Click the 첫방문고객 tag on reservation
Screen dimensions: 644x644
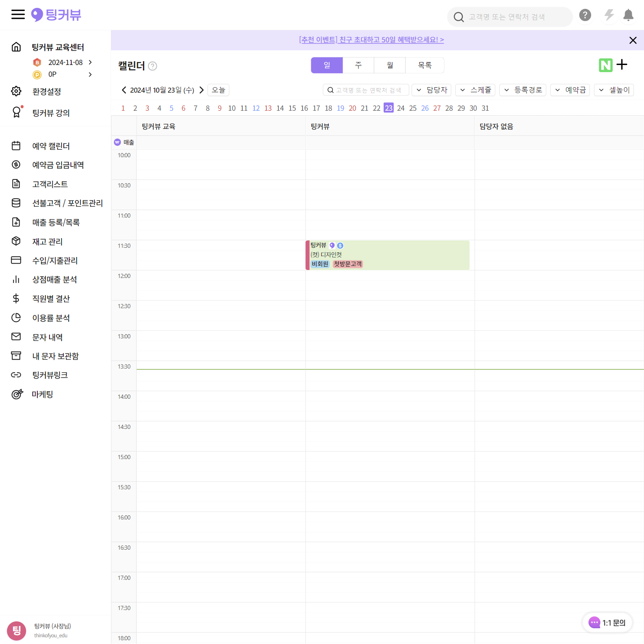click(x=348, y=264)
